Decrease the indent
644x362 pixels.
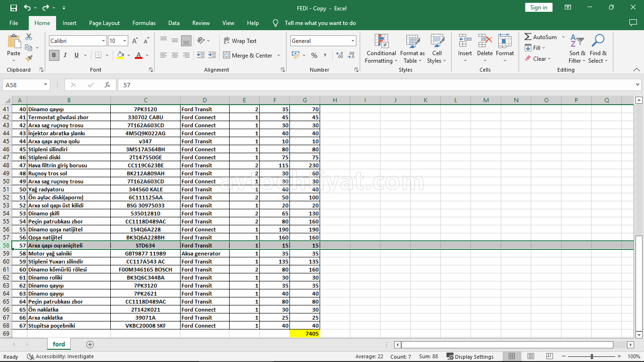point(201,55)
